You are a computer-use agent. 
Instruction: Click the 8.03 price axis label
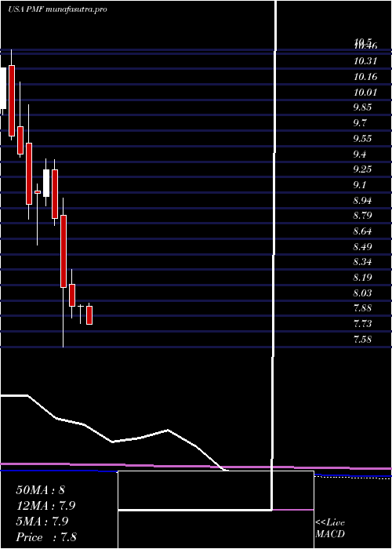(x=362, y=293)
